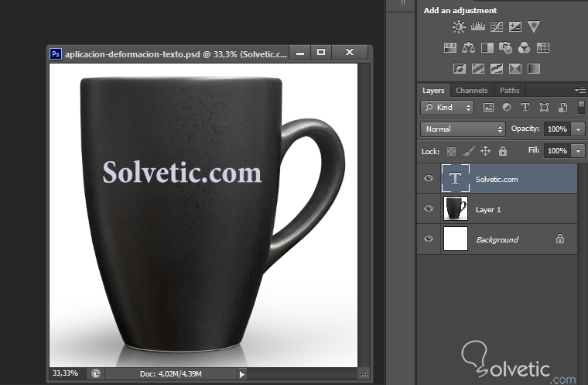
Task: Add an Exposure adjustment
Action: pos(514,26)
